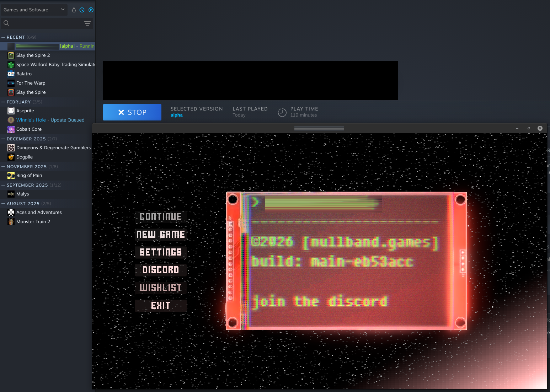The width and height of the screenshot is (550, 392).
Task: Click Winnie's Hole Update Queued entry
Action: (50, 120)
